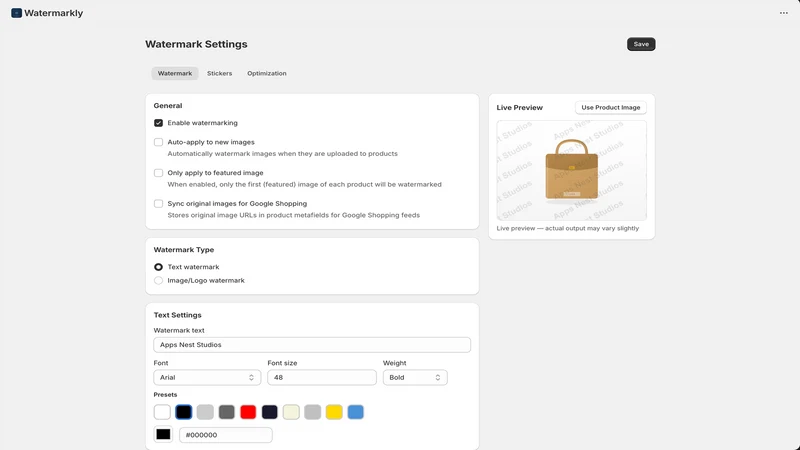Click the hex color field #000000
This screenshot has width=800, height=450.
click(x=226, y=435)
